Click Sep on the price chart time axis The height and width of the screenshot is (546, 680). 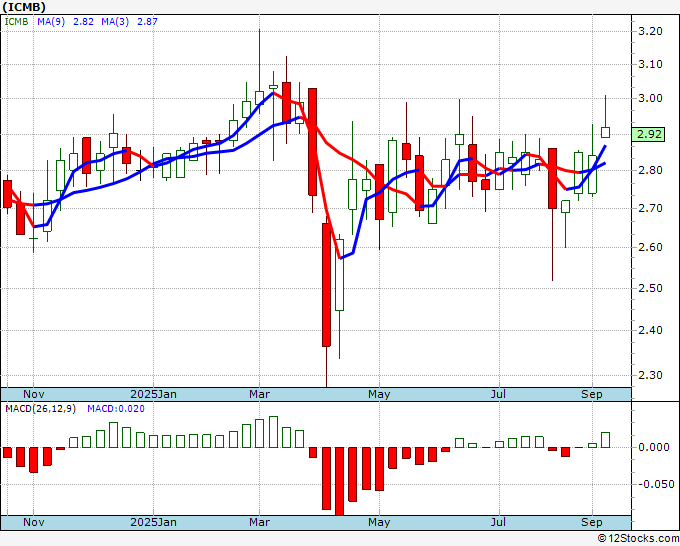[592, 394]
